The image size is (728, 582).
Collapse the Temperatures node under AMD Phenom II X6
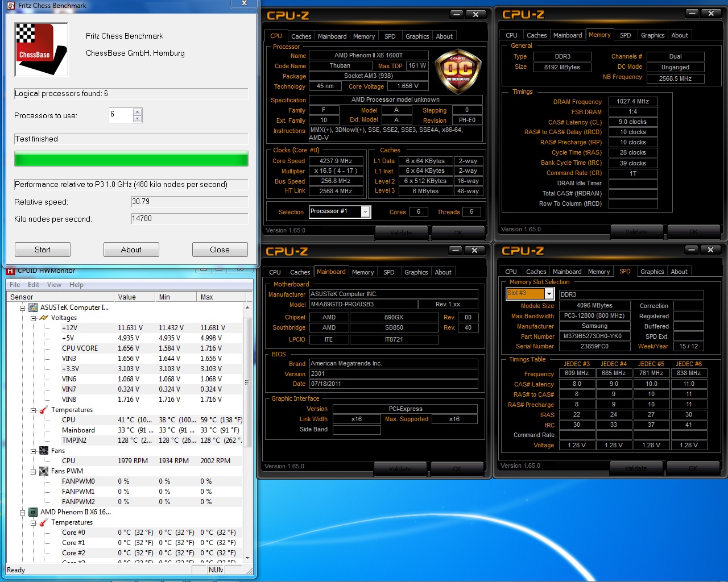tap(34, 522)
